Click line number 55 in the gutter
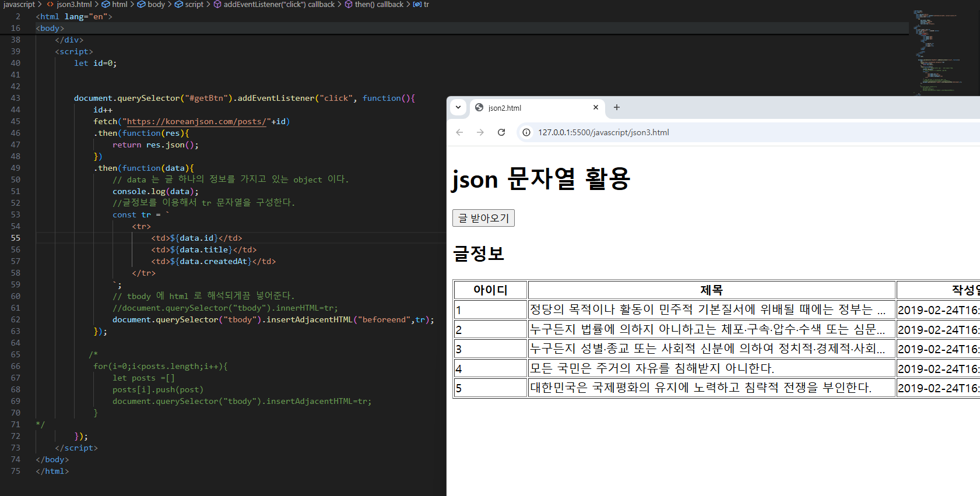 point(15,238)
